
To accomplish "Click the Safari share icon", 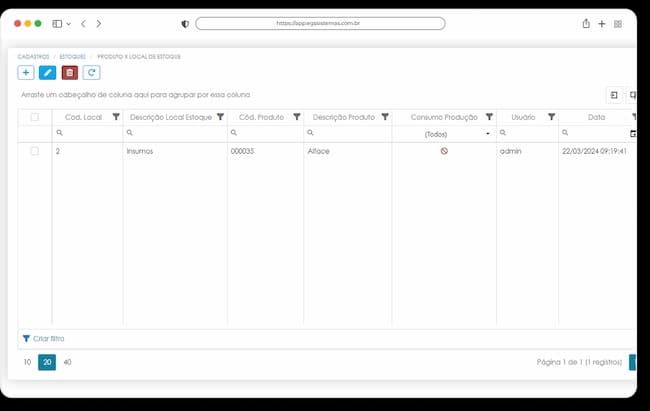I will tap(586, 24).
